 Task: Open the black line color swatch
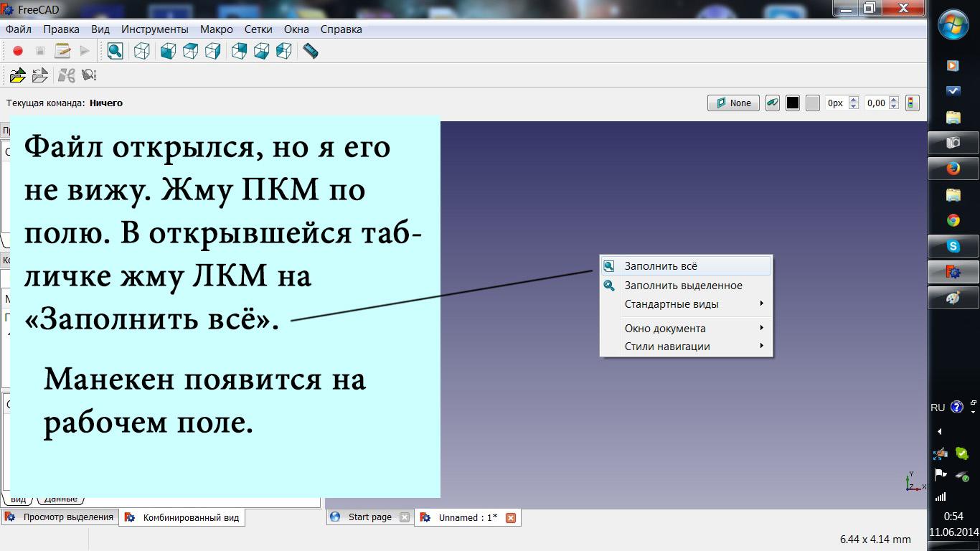(x=793, y=103)
